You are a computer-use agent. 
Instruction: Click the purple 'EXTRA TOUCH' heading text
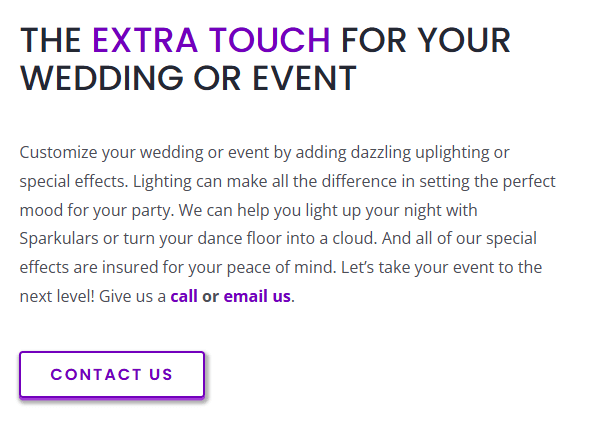211,40
